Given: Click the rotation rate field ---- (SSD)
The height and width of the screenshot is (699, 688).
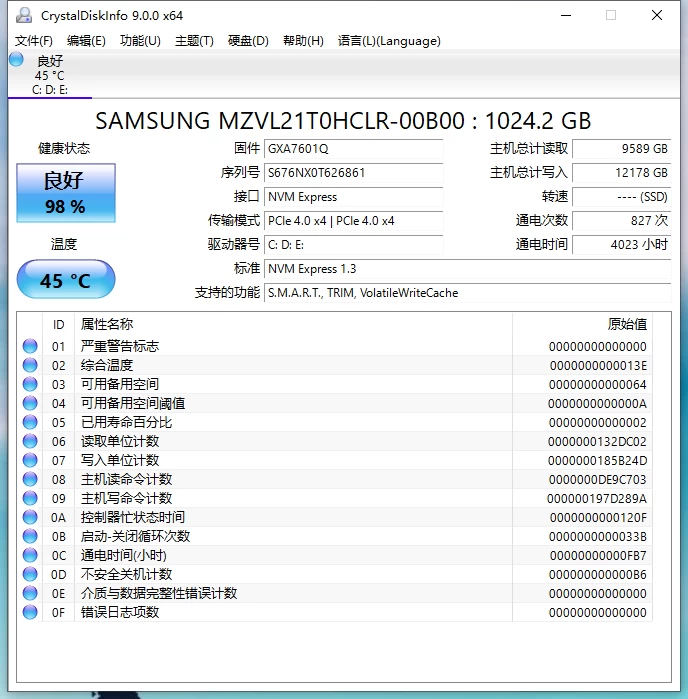Looking at the screenshot, I should click(622, 197).
